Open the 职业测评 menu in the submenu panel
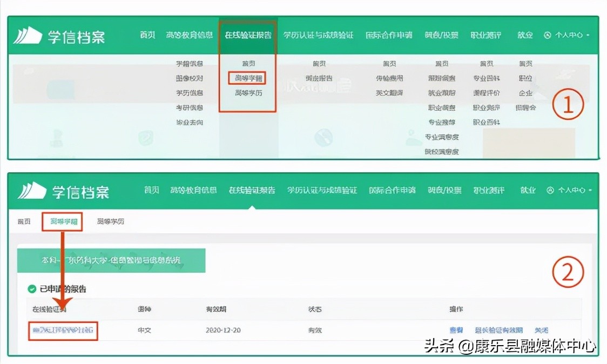Image resolution: width=607 pixels, height=364 pixels. click(x=486, y=35)
